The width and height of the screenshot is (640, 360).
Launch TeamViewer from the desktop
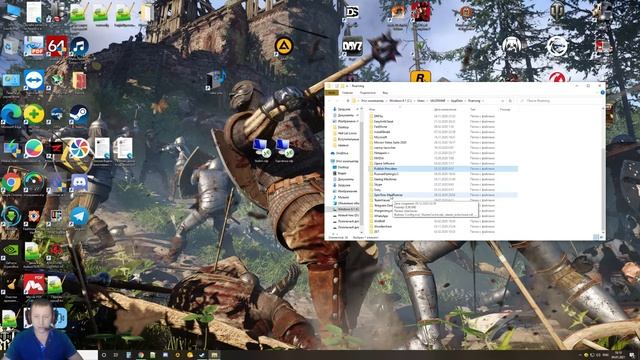point(34,80)
